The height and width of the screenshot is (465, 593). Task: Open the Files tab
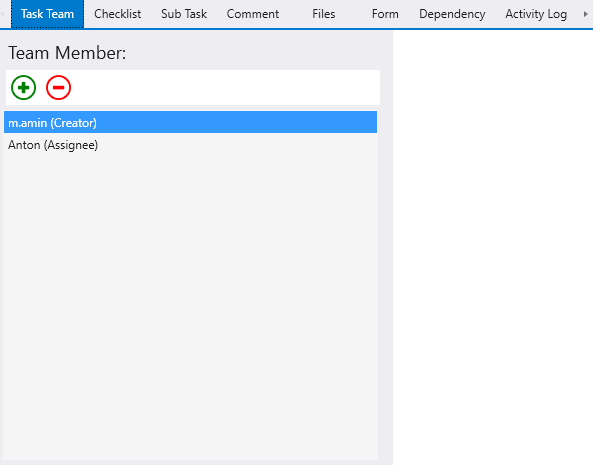[x=323, y=14]
